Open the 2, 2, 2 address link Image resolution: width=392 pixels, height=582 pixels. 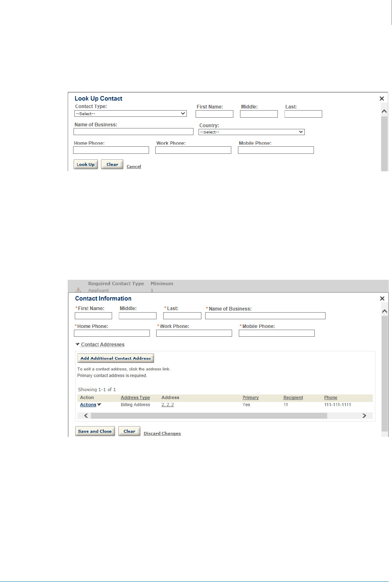point(167,405)
